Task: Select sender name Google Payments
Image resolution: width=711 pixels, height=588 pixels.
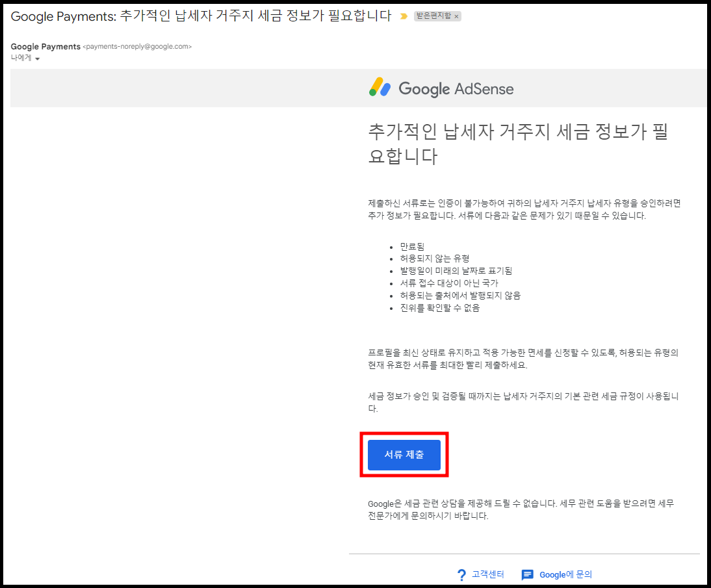Action: point(45,46)
